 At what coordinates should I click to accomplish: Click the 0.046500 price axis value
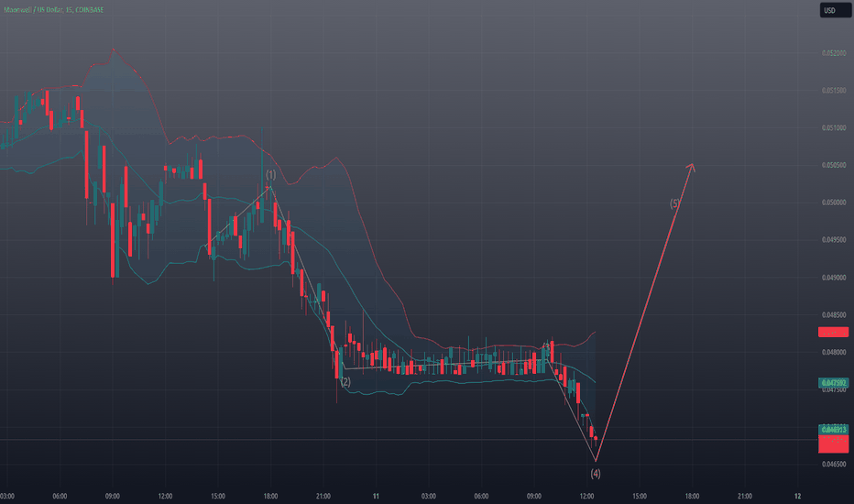tap(834, 465)
